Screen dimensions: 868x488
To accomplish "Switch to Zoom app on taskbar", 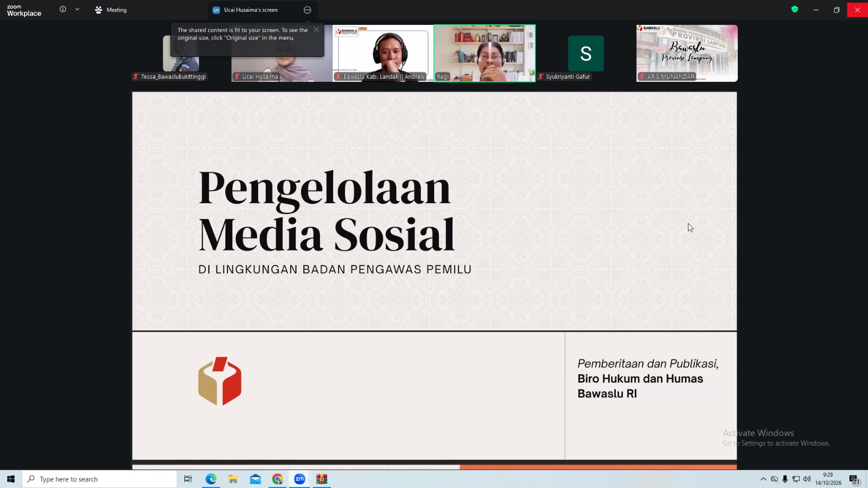I will pos(299,479).
